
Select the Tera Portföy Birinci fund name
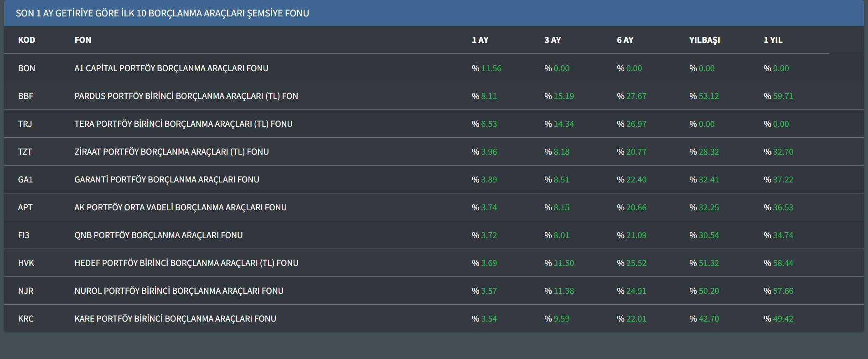click(183, 124)
